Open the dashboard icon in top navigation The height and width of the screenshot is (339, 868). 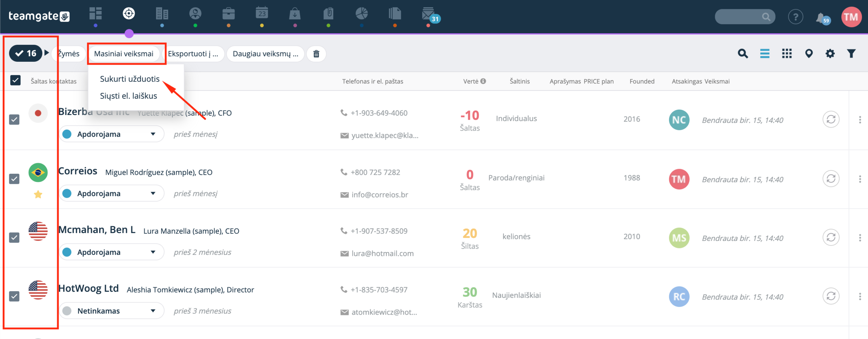95,14
